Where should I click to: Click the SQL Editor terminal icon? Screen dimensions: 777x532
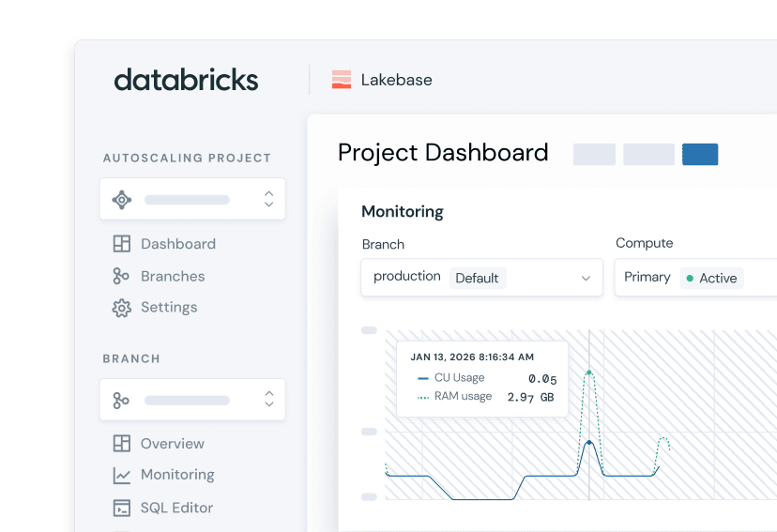point(121,509)
